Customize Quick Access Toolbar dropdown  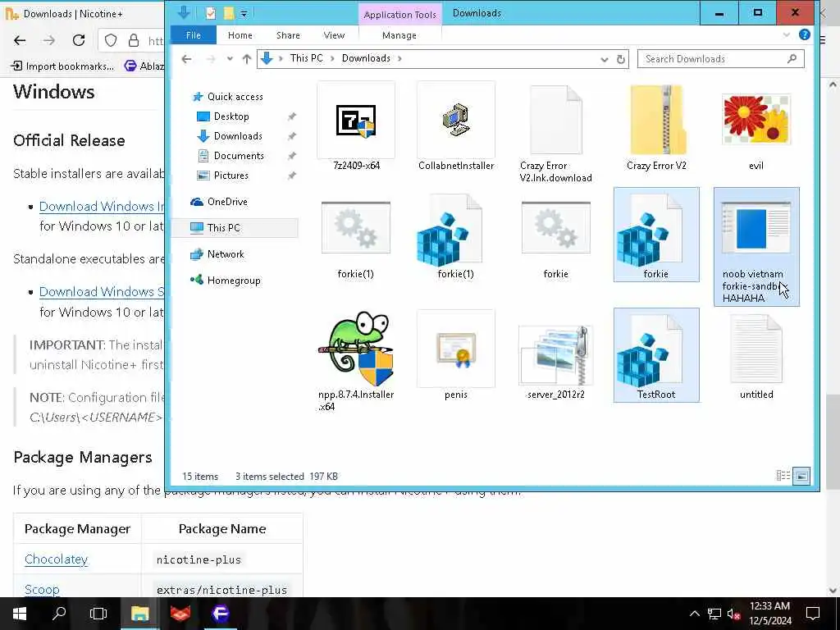click(x=244, y=14)
